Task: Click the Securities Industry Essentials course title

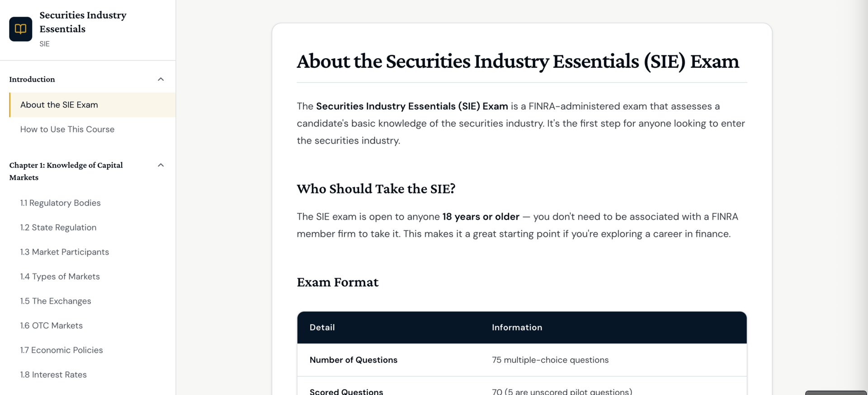Action: (83, 22)
